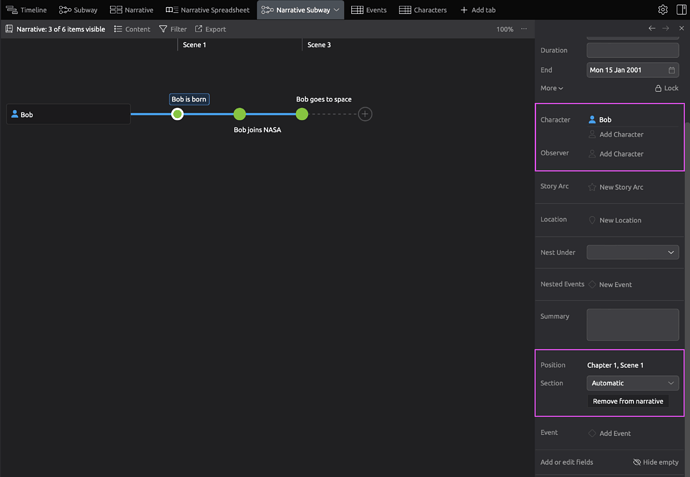The height and width of the screenshot is (477, 690).
Task: Open the Nest Under dropdown
Action: pyautogui.click(x=632, y=252)
